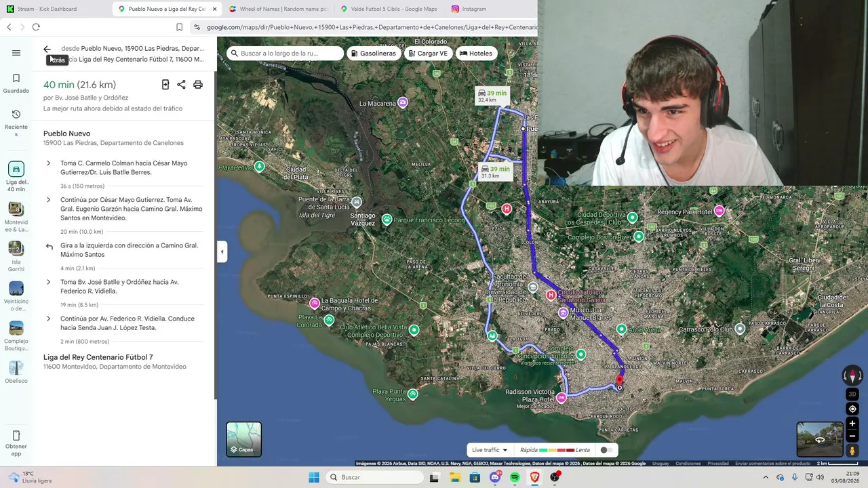Expand the Continúa por César Mayo Gutierrez step
Viewport: 868px width, 488px height.
click(48, 200)
